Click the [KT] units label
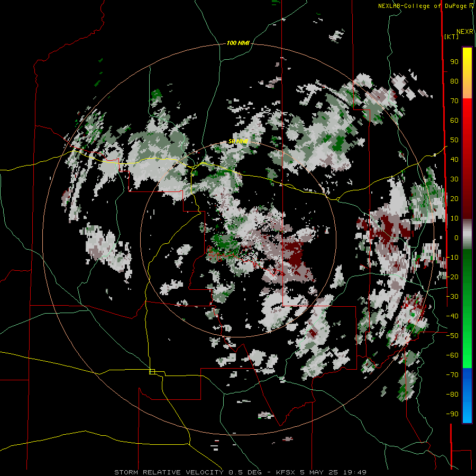The width and height of the screenshot is (476, 476). pyautogui.click(x=451, y=36)
